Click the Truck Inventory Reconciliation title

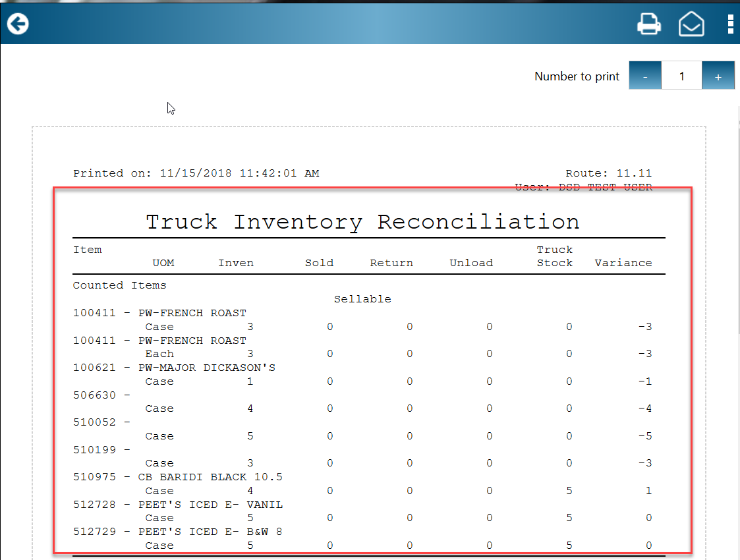coord(362,222)
